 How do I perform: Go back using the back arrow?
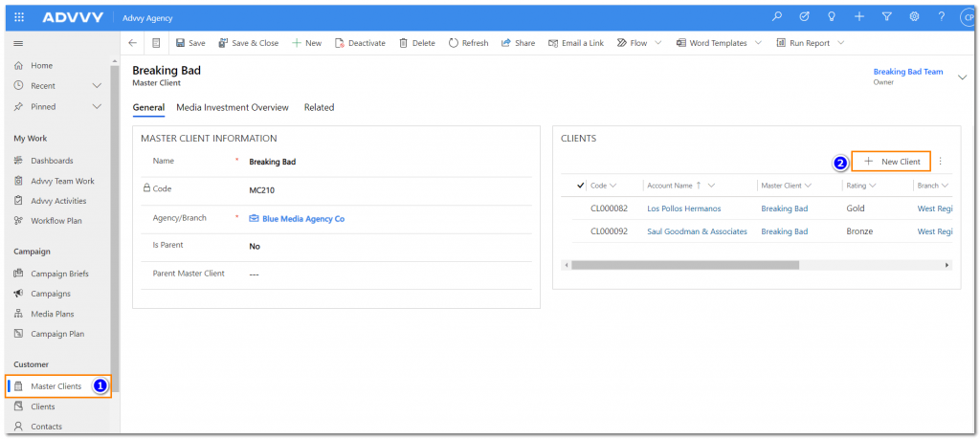click(x=133, y=43)
